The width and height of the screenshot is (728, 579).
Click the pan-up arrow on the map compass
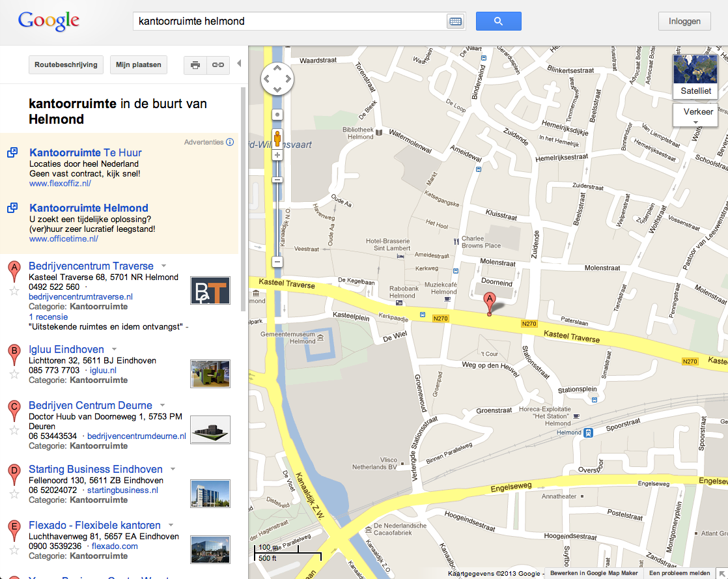tap(277, 67)
